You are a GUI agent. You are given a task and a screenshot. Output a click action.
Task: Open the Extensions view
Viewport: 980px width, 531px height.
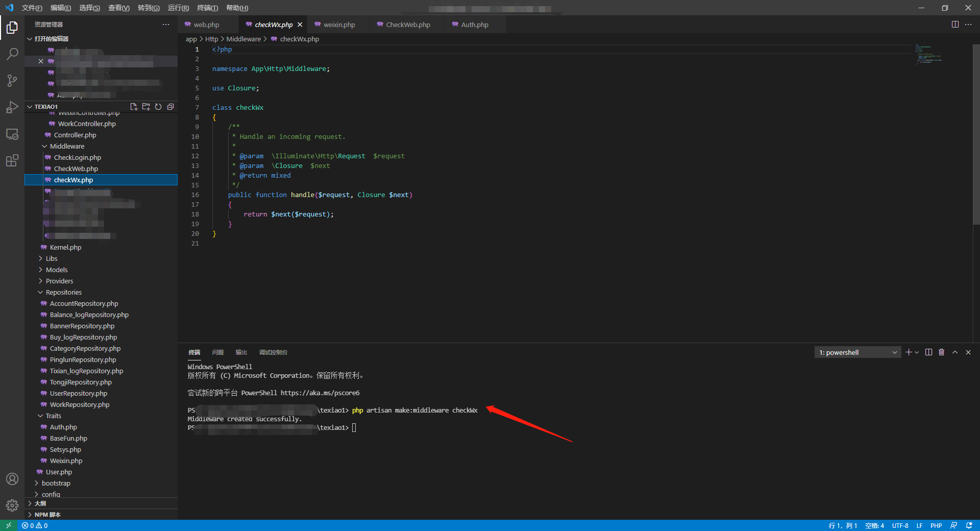click(x=12, y=160)
